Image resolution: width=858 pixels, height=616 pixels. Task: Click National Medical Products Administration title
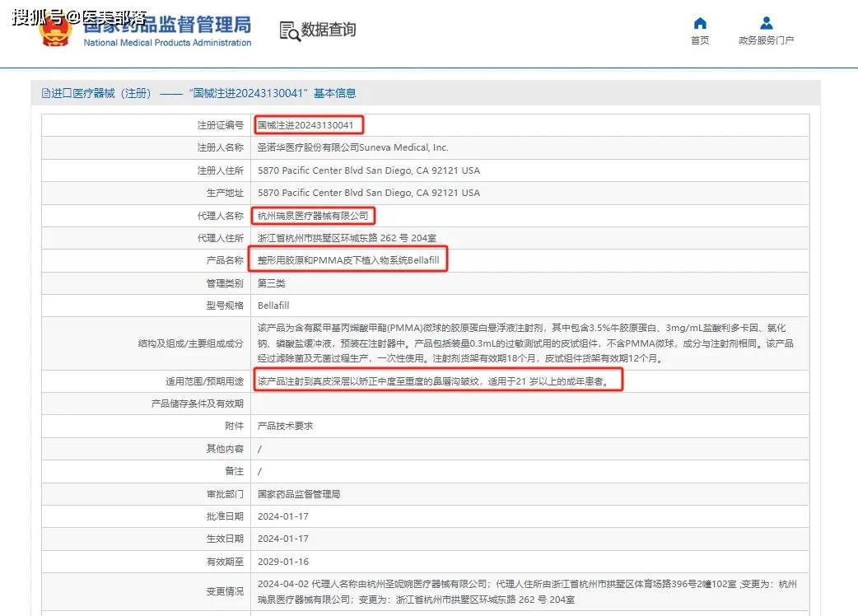tap(167, 43)
